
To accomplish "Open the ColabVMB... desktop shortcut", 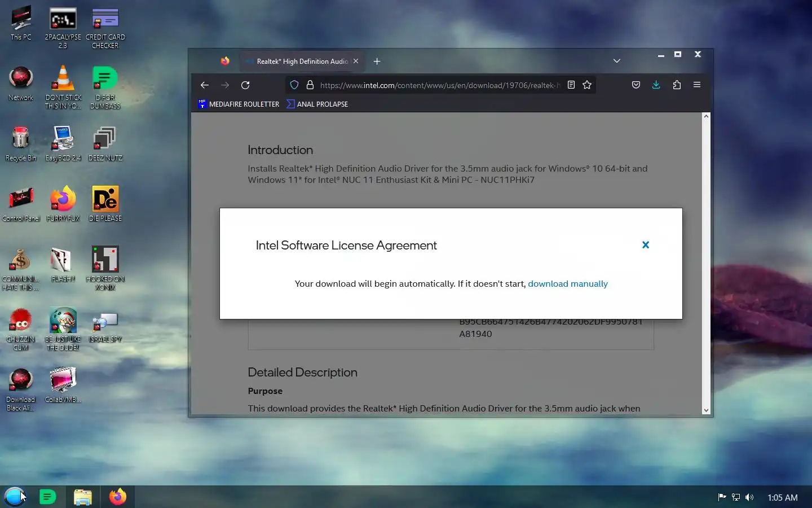I will coord(63,386).
